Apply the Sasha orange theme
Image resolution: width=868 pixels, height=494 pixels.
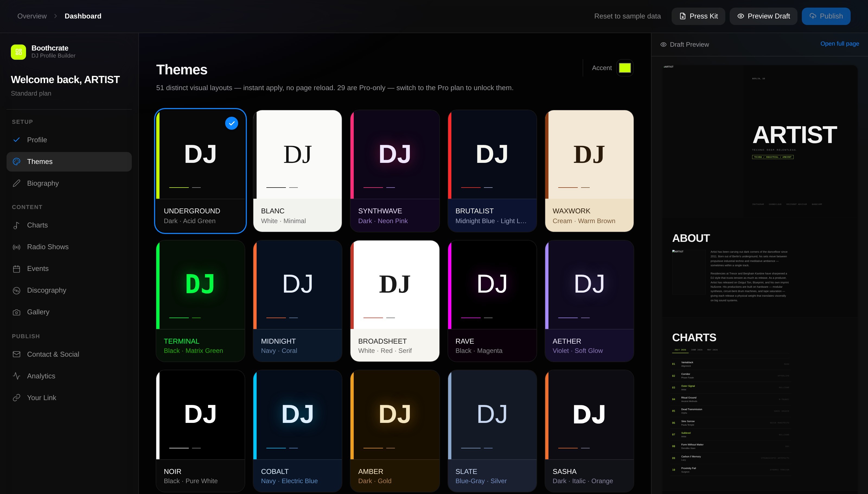tap(589, 431)
